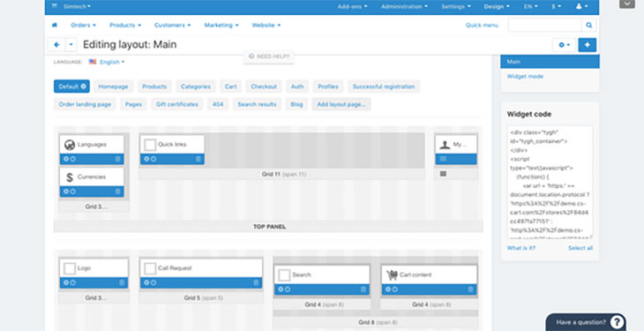
Task: Click the back arrow button
Action: 56,45
